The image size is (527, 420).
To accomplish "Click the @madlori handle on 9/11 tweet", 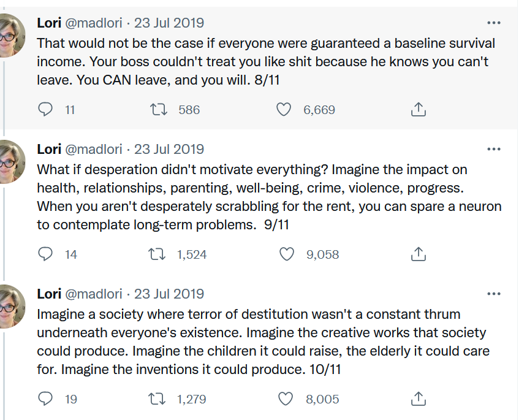I will [x=93, y=149].
